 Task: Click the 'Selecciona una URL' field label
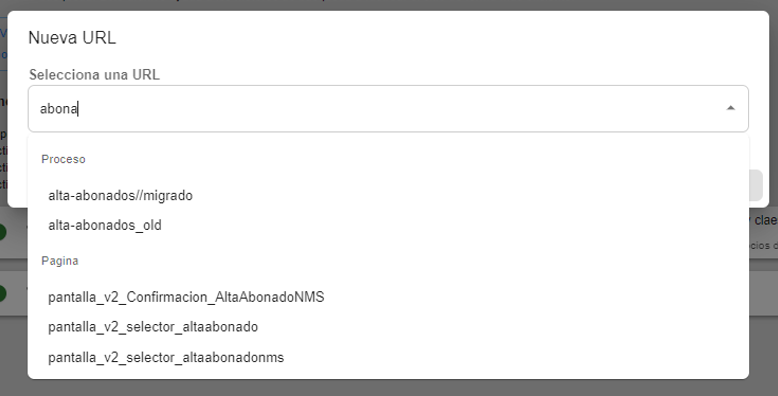pos(94,75)
